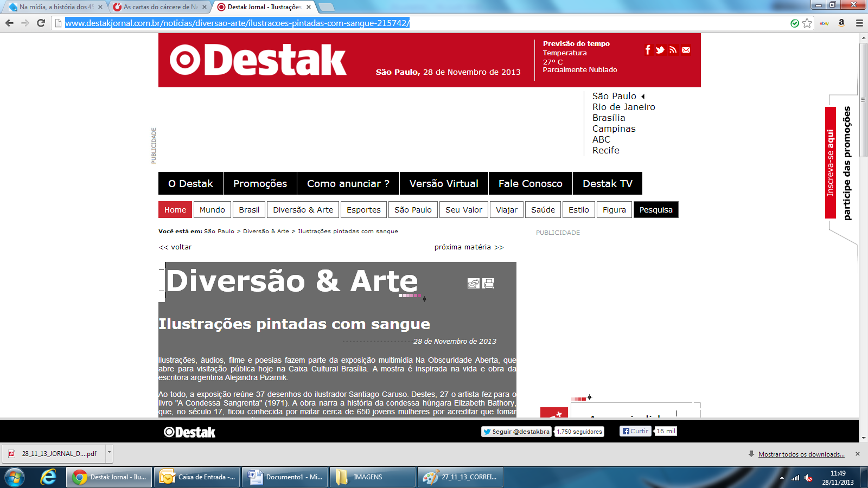Click the RSS feed icon
868x488 pixels.
click(x=673, y=50)
